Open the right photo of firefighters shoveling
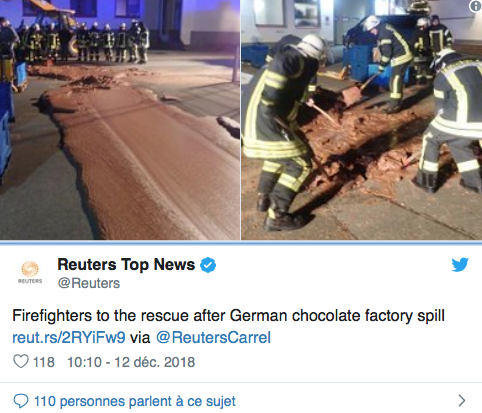482x413 pixels. 362,120
